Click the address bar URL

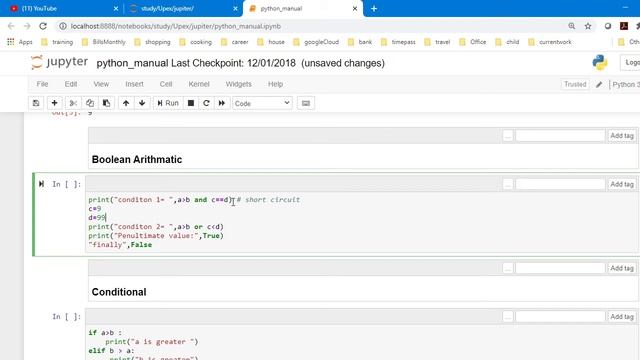(176, 26)
